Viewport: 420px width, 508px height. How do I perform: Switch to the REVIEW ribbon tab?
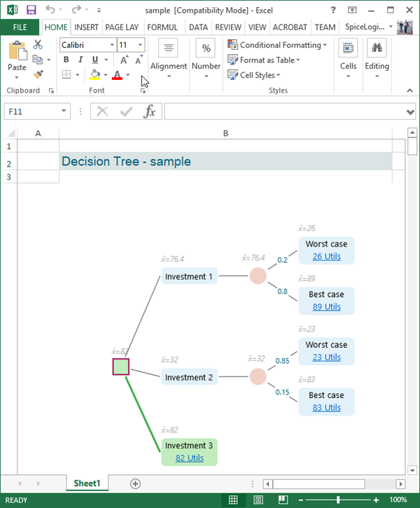(228, 27)
